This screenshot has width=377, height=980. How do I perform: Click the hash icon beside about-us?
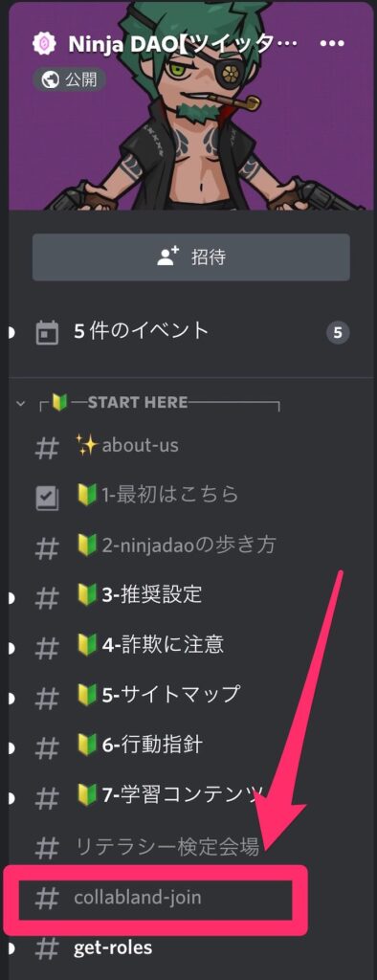tap(48, 446)
